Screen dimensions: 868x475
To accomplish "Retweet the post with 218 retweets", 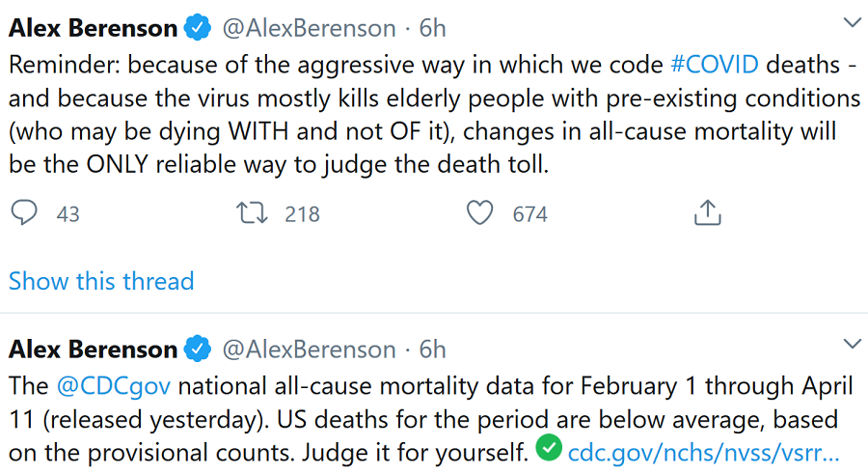I will pos(252,212).
